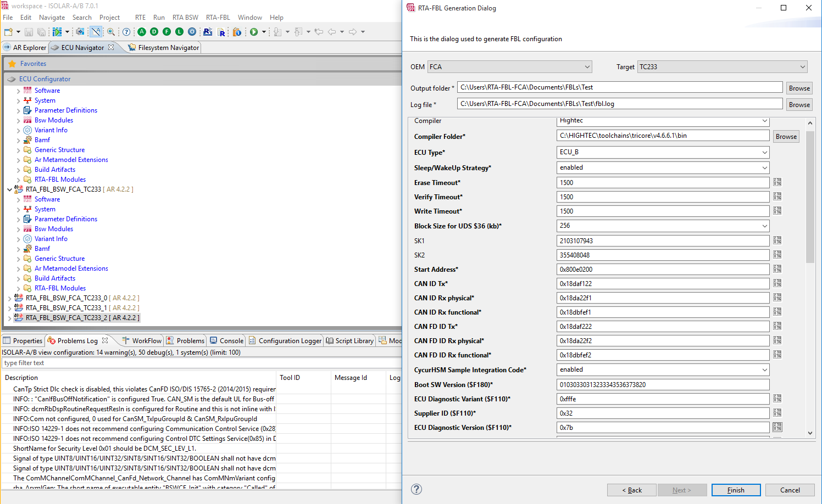
Task: Open the Compiler dropdown showing Hightec
Action: [663, 121]
